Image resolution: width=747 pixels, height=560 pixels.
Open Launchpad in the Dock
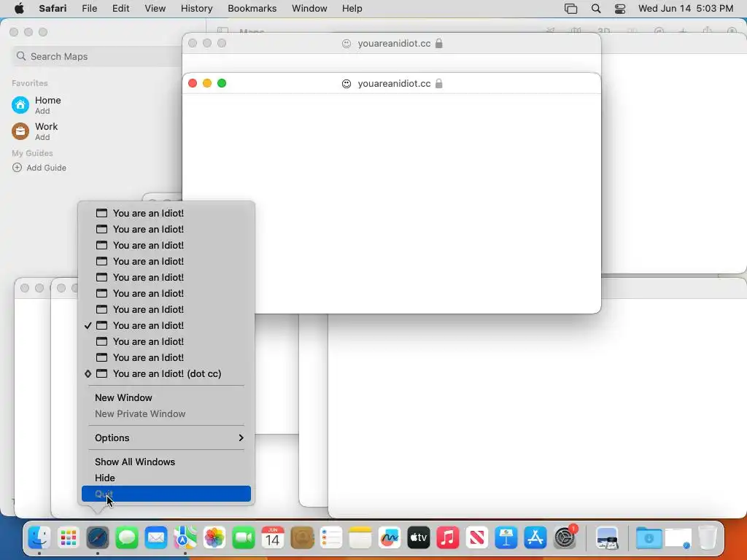click(69, 538)
